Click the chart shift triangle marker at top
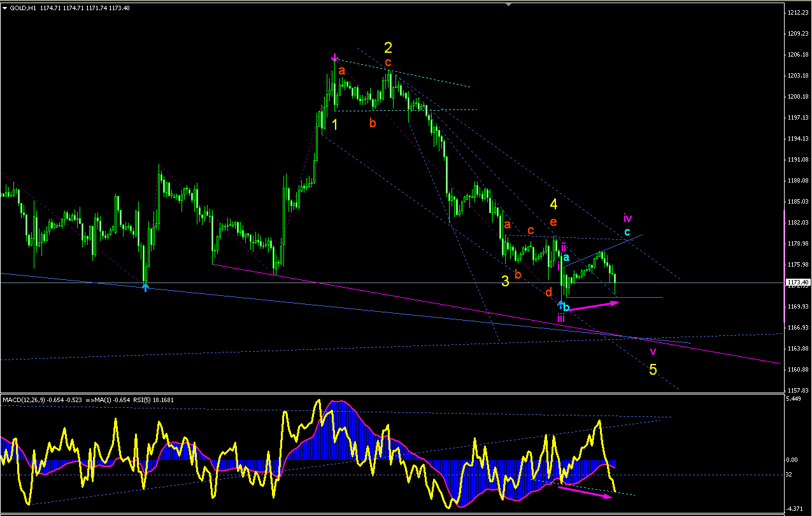The width and height of the screenshot is (812, 516). click(508, 4)
